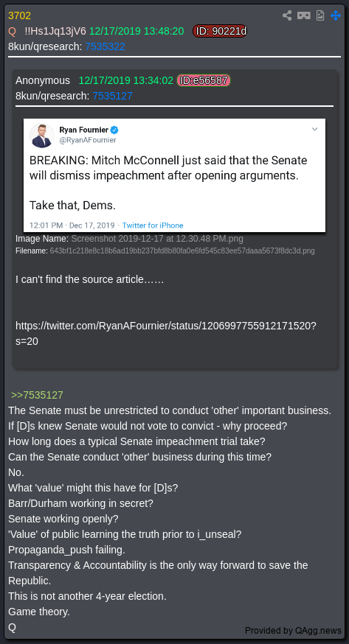Open post number 3702
The image size is (349, 644).
click(20, 15)
